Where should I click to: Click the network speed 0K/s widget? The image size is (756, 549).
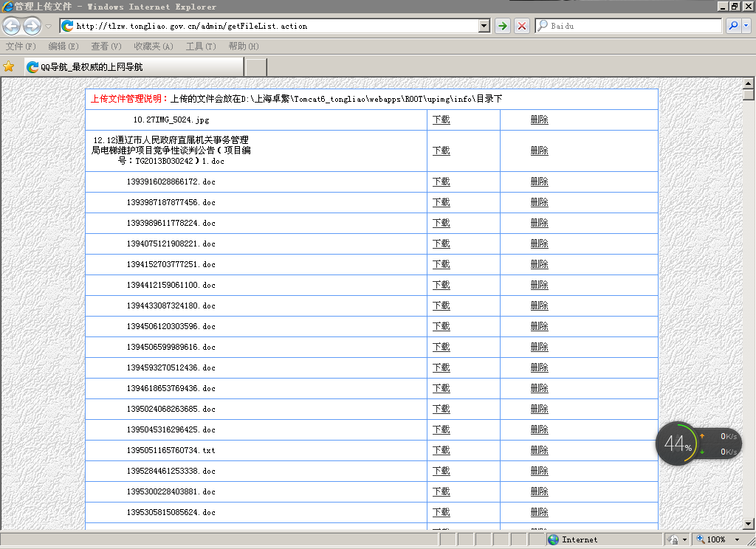pyautogui.click(x=720, y=443)
